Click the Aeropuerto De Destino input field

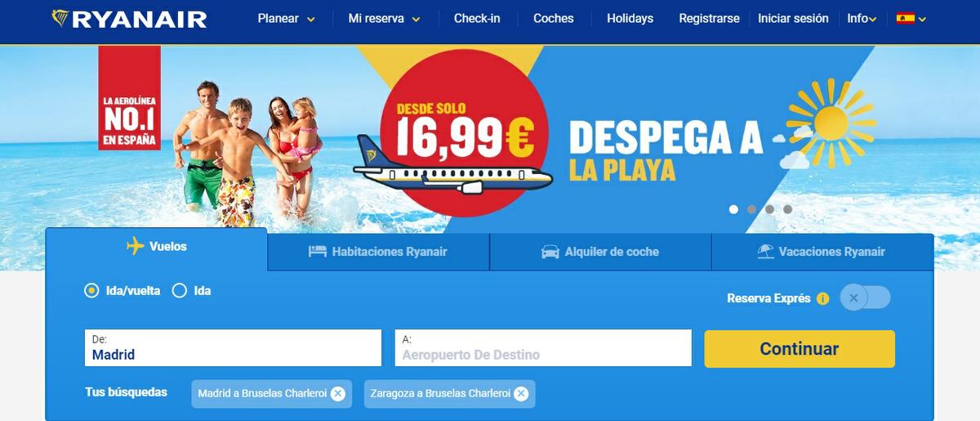(543, 348)
